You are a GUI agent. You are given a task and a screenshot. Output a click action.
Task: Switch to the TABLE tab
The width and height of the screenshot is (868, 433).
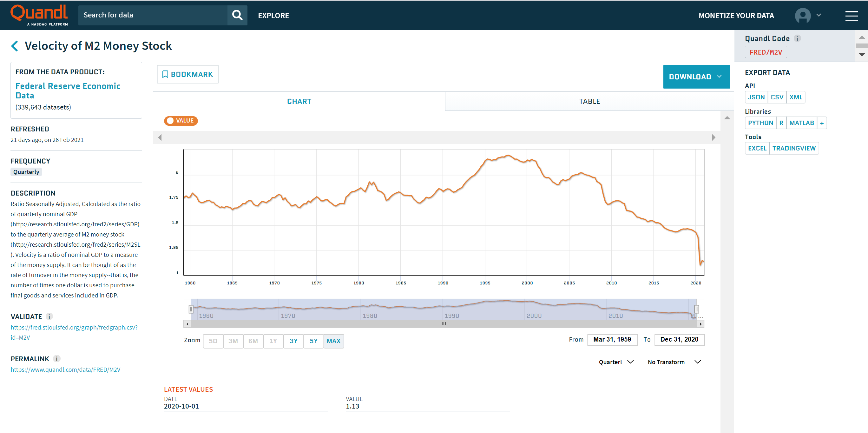click(x=589, y=101)
